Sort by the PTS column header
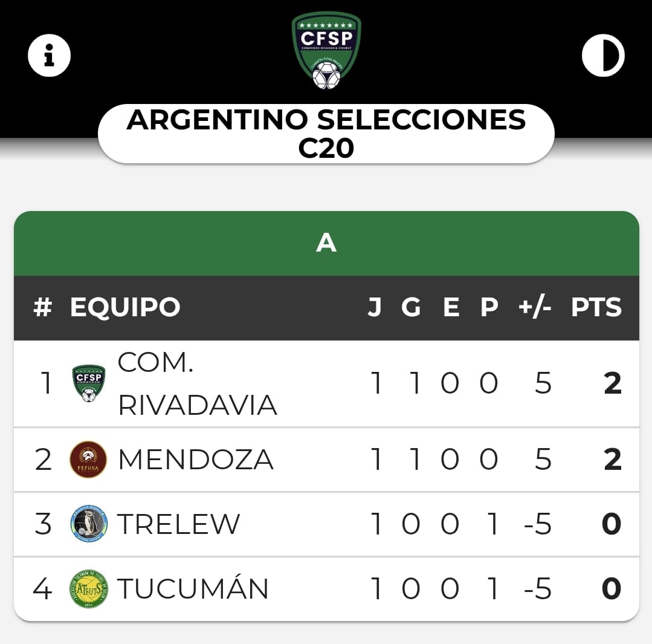 coord(596,307)
